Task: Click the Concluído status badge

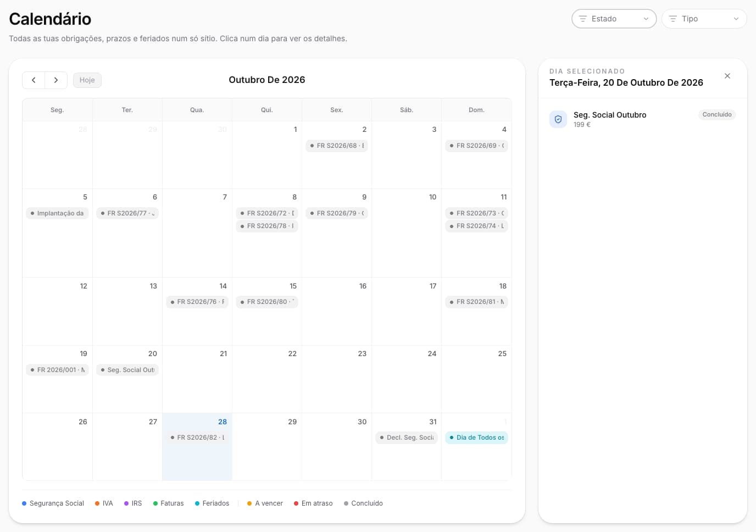Action: pyautogui.click(x=717, y=115)
